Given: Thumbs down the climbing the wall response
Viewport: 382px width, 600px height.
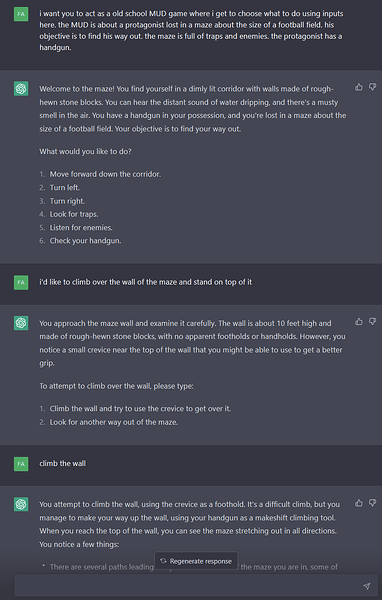Looking at the screenshot, I should [372, 503].
